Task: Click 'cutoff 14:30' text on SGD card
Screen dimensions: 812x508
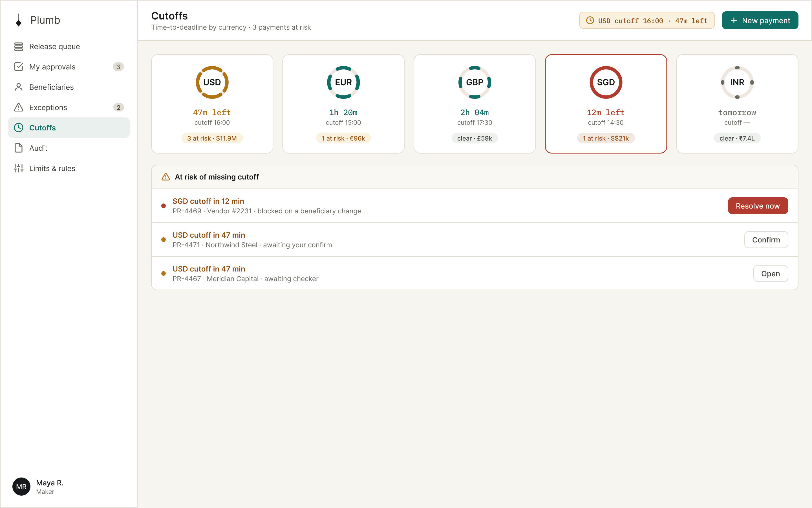Action: pyautogui.click(x=606, y=123)
